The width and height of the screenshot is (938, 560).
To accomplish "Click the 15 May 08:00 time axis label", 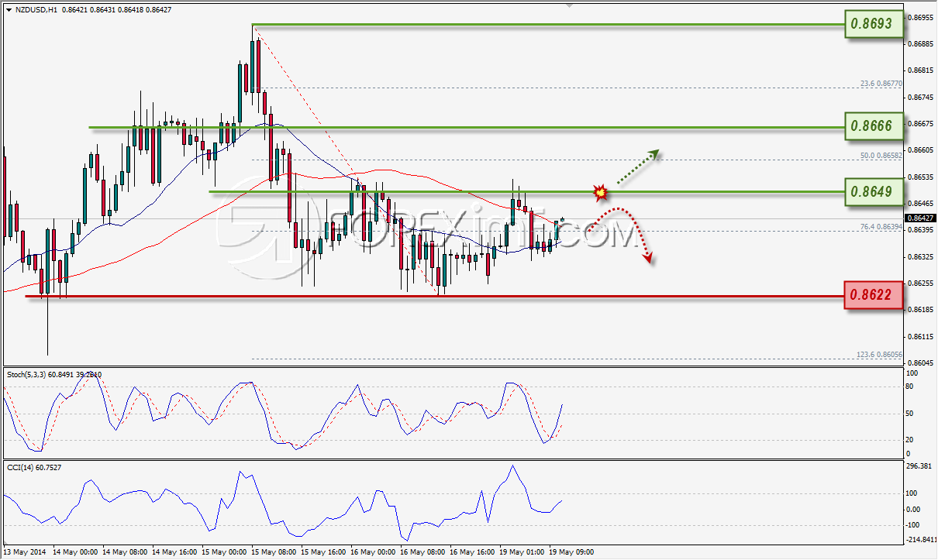I will [274, 552].
